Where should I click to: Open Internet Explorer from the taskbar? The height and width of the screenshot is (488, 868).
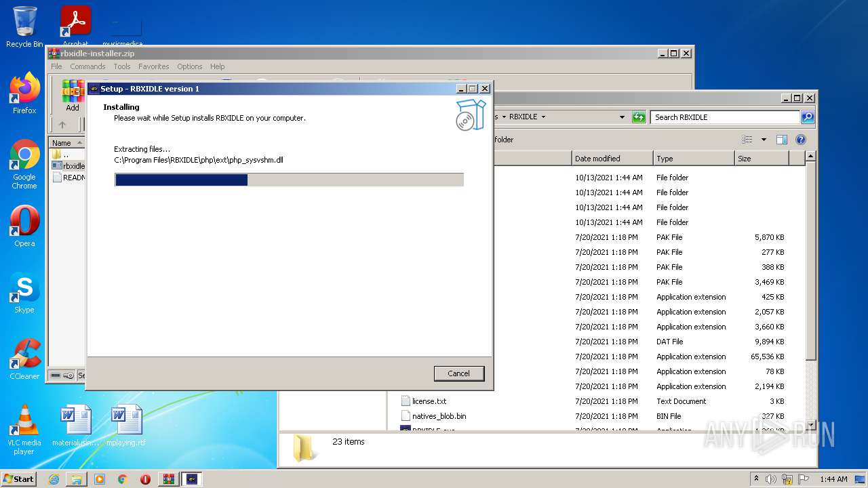pyautogui.click(x=54, y=479)
